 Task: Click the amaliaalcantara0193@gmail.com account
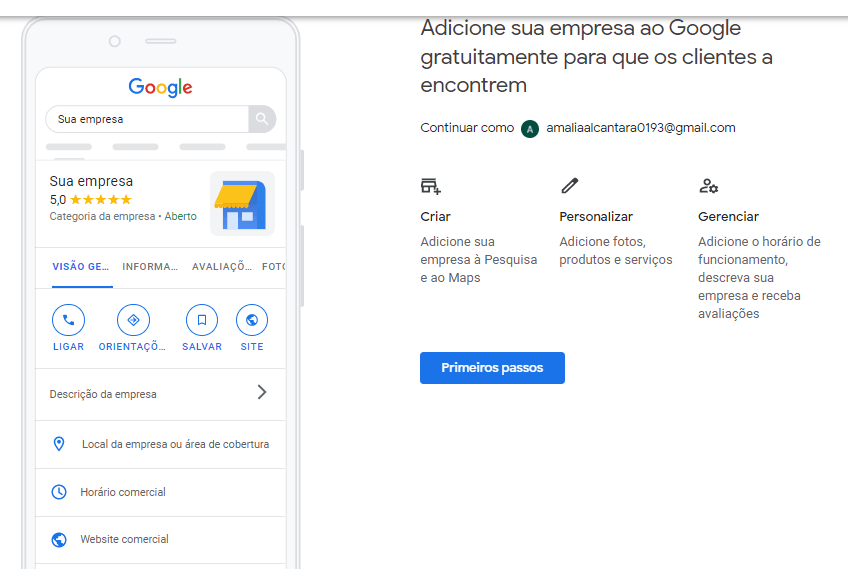(640, 128)
